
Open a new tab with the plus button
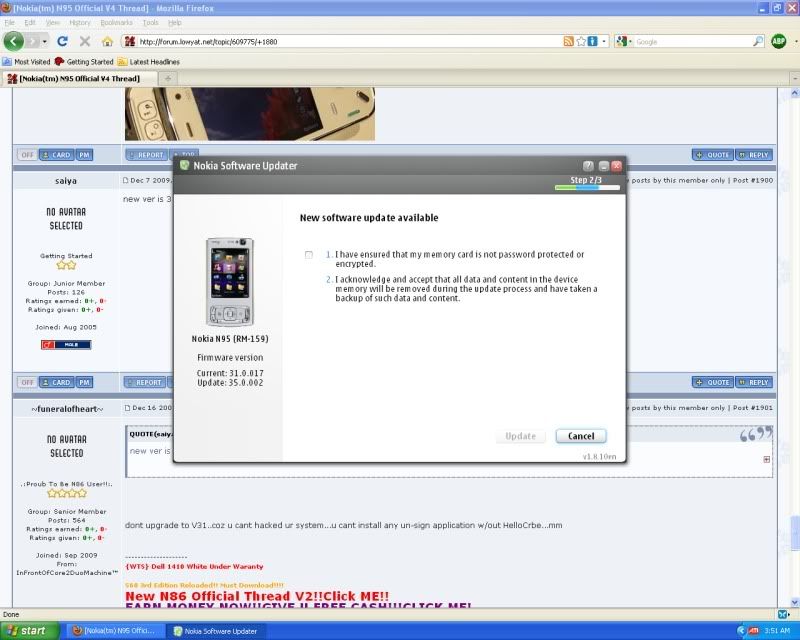(x=167, y=78)
